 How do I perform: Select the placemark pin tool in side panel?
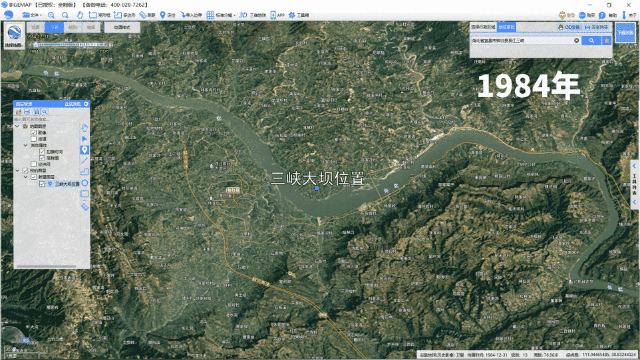point(84,150)
